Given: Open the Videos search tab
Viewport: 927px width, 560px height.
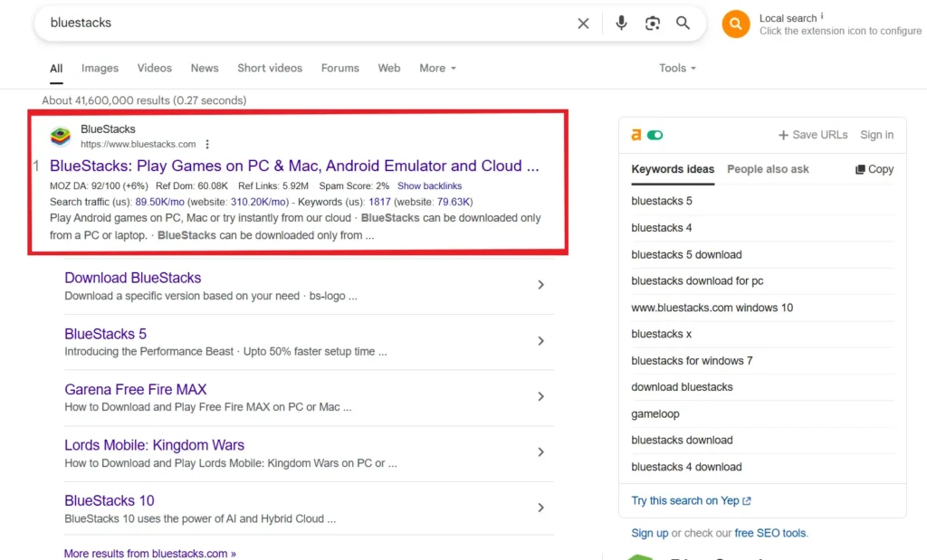Looking at the screenshot, I should click(x=154, y=69).
